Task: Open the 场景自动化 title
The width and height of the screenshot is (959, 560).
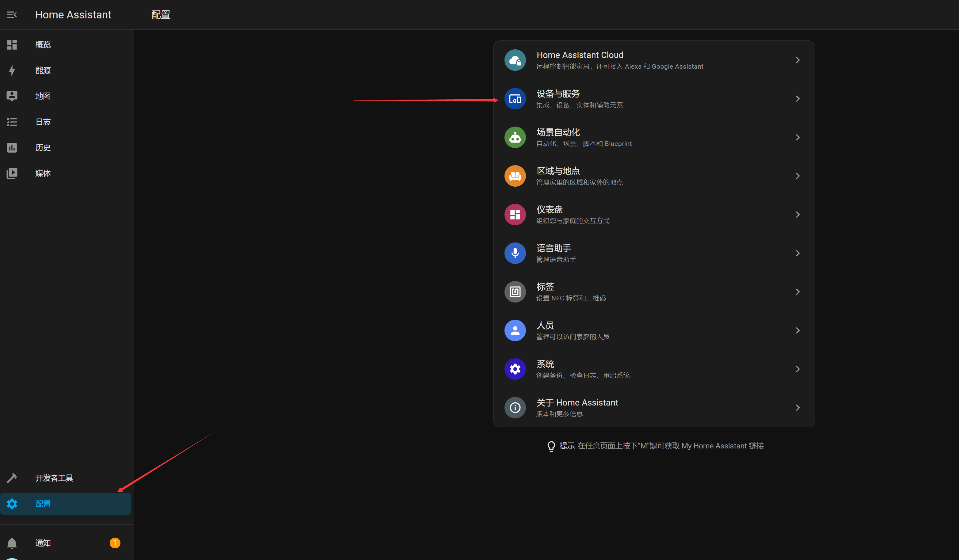Action: pyautogui.click(x=558, y=132)
